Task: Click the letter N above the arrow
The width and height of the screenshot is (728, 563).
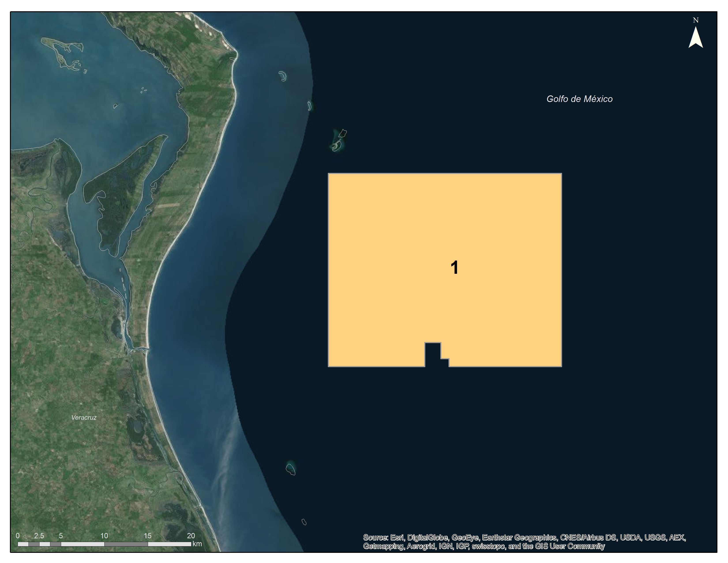Action: [696, 20]
